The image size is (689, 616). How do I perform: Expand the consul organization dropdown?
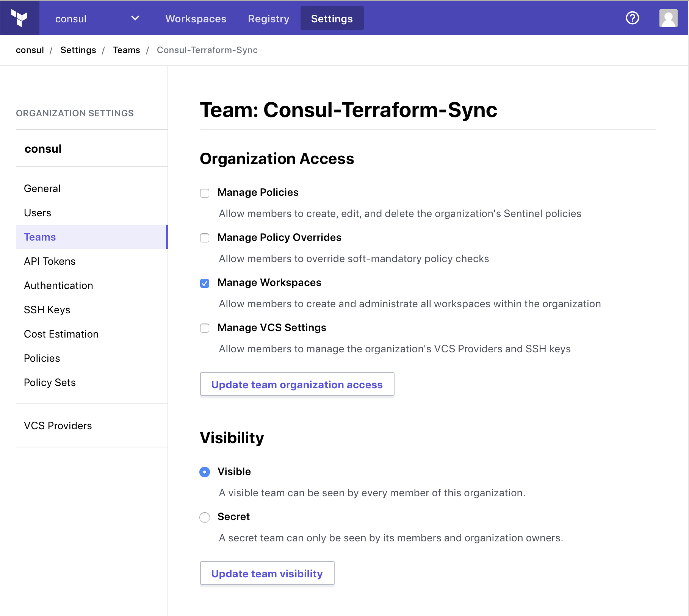(97, 19)
